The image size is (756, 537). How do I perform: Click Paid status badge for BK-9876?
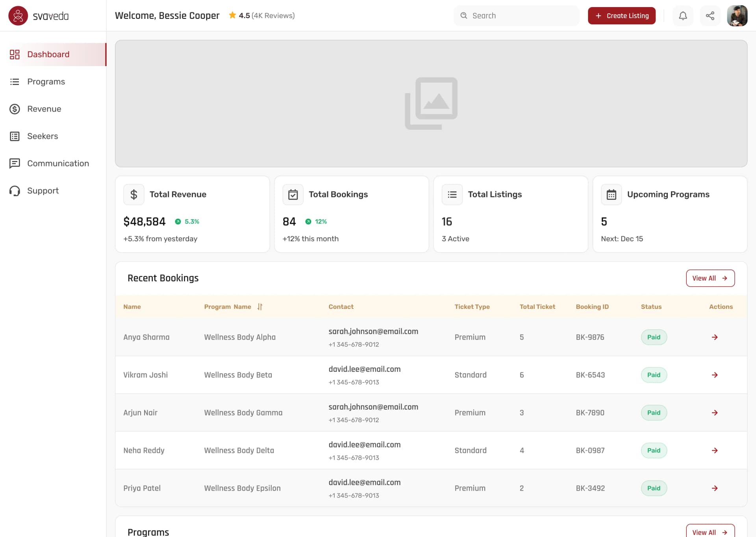tap(654, 337)
